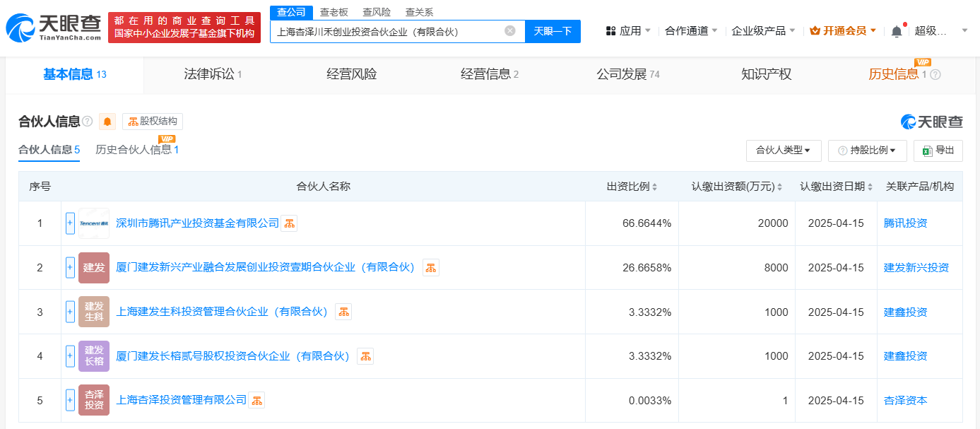
Task: Open the 超级 user account dropdown
Action: 941,31
